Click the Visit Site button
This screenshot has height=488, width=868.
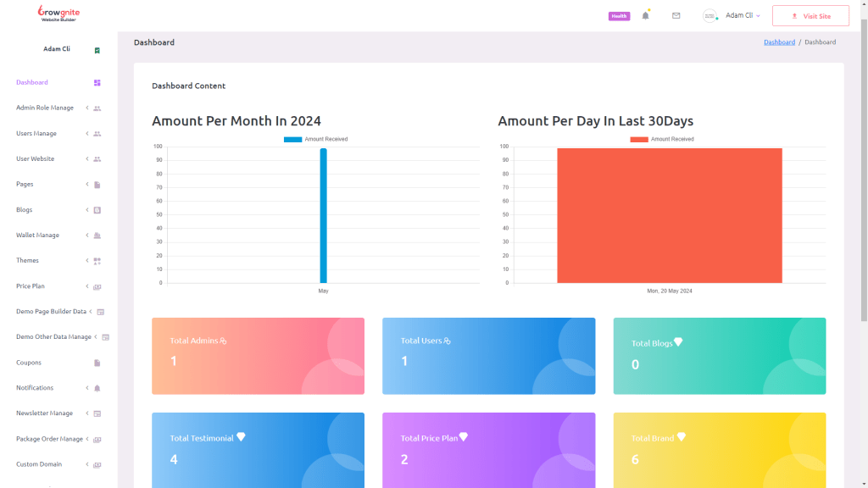coord(810,16)
